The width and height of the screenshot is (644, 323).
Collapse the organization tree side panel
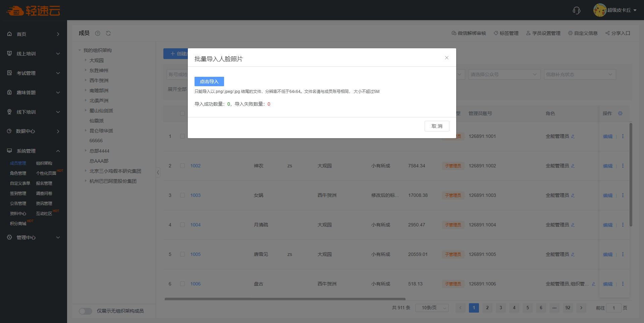158,172
